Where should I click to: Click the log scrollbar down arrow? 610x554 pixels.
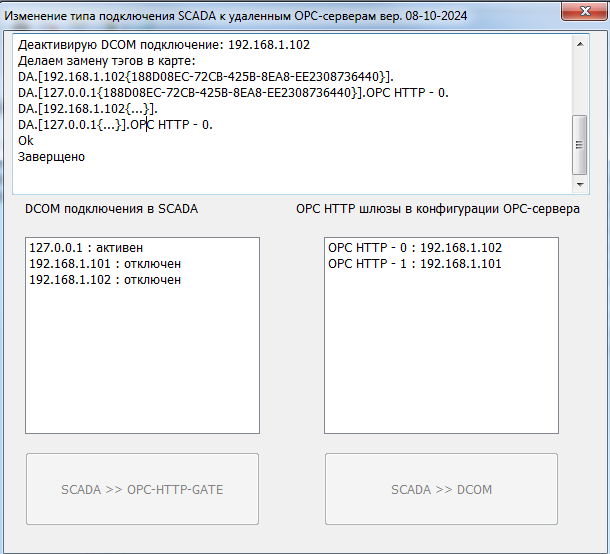(x=579, y=184)
